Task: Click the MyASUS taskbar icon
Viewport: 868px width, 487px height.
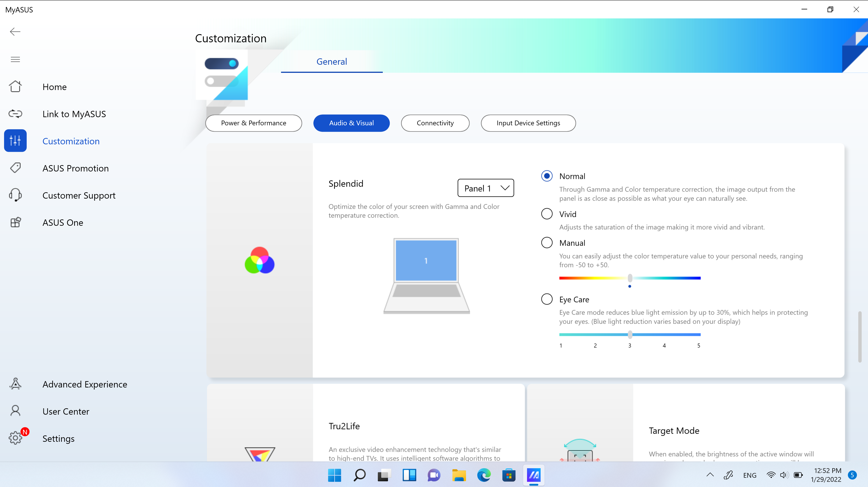Action: point(534,475)
